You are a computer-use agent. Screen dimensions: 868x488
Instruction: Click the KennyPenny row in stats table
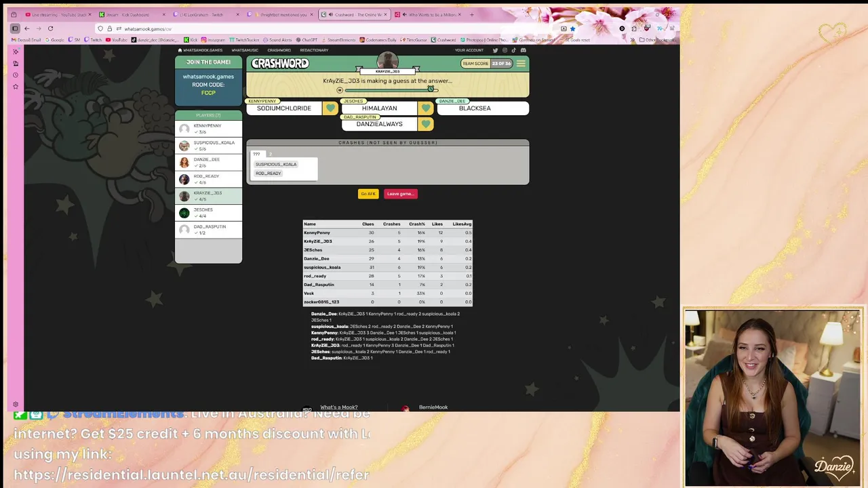(x=387, y=232)
